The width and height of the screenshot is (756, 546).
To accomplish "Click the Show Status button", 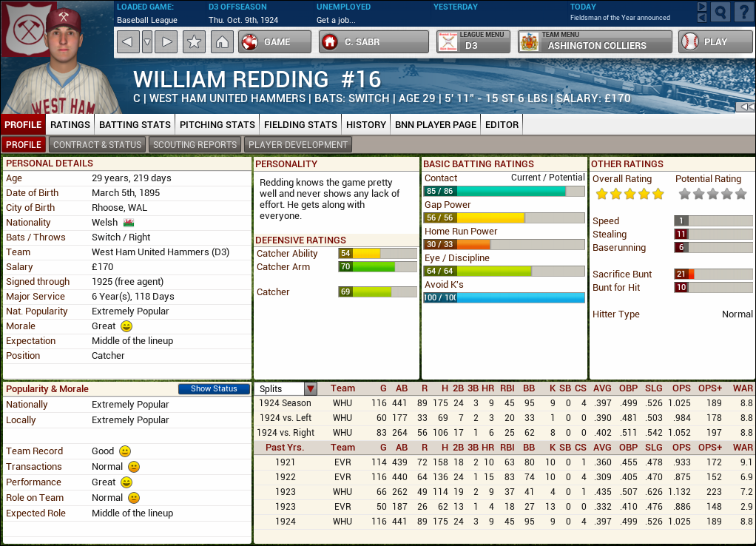I will (214, 388).
